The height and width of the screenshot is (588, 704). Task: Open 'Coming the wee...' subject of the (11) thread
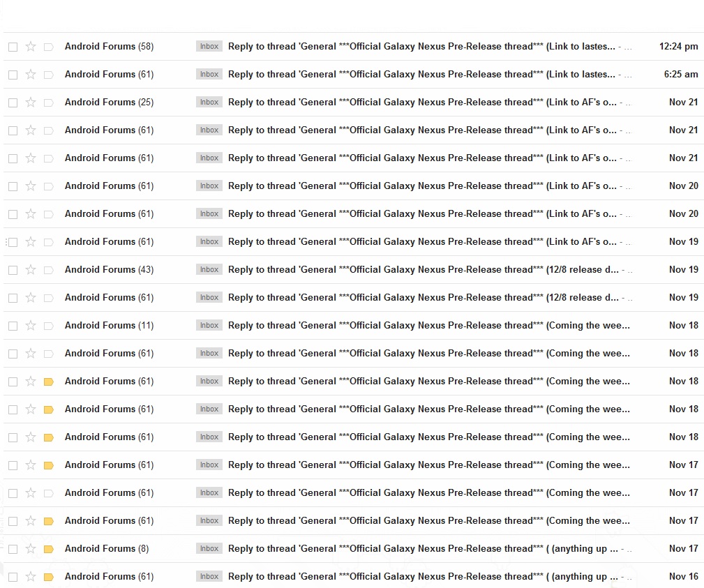pyautogui.click(x=429, y=325)
